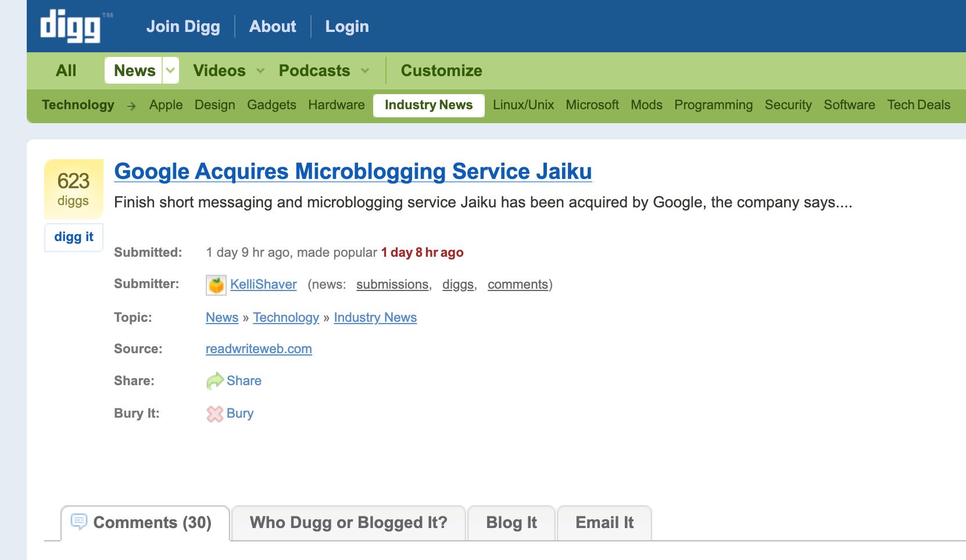Image resolution: width=966 pixels, height=560 pixels.
Task: Open the Customize option
Action: 442,70
